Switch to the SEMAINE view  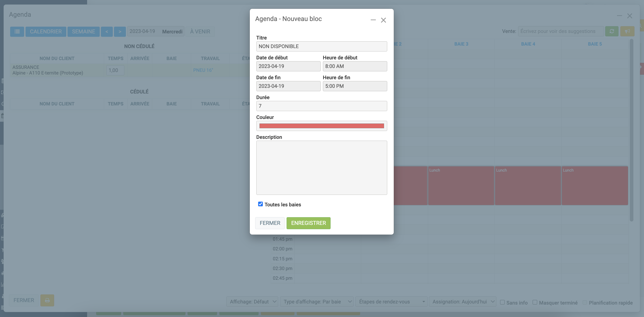pyautogui.click(x=83, y=32)
